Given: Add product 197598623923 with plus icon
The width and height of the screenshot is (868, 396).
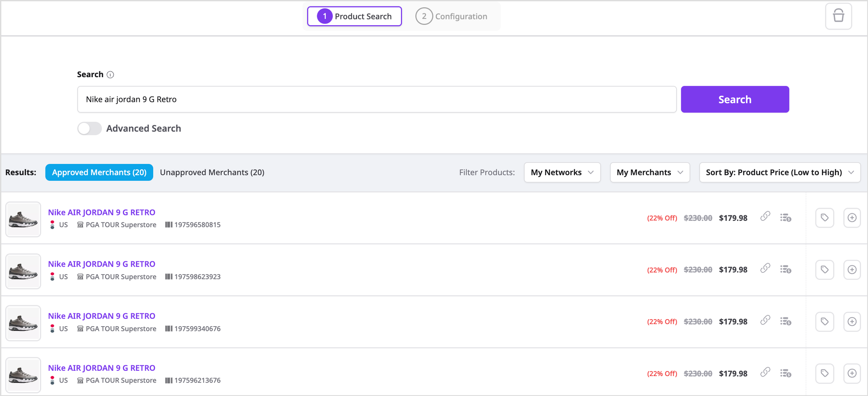Looking at the screenshot, I should tap(852, 270).
